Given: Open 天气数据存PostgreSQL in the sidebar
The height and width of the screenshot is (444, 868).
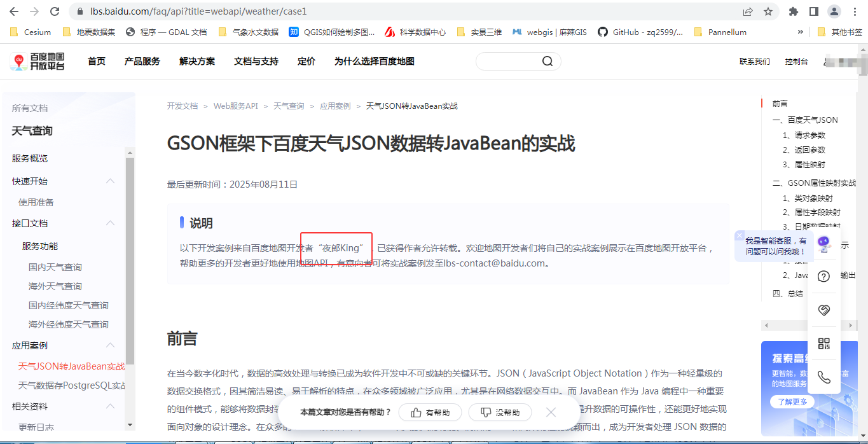Looking at the screenshot, I should [x=72, y=385].
